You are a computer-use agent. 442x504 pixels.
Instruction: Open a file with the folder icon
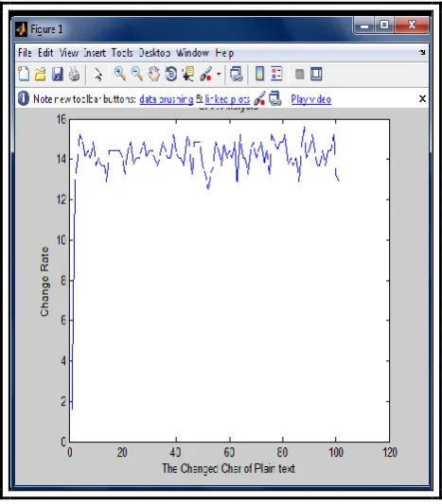(x=40, y=75)
